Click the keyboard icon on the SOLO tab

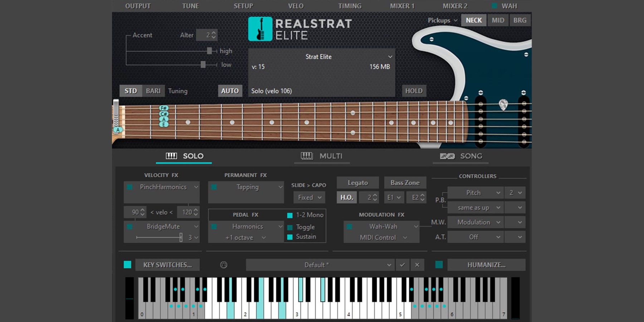(x=172, y=156)
